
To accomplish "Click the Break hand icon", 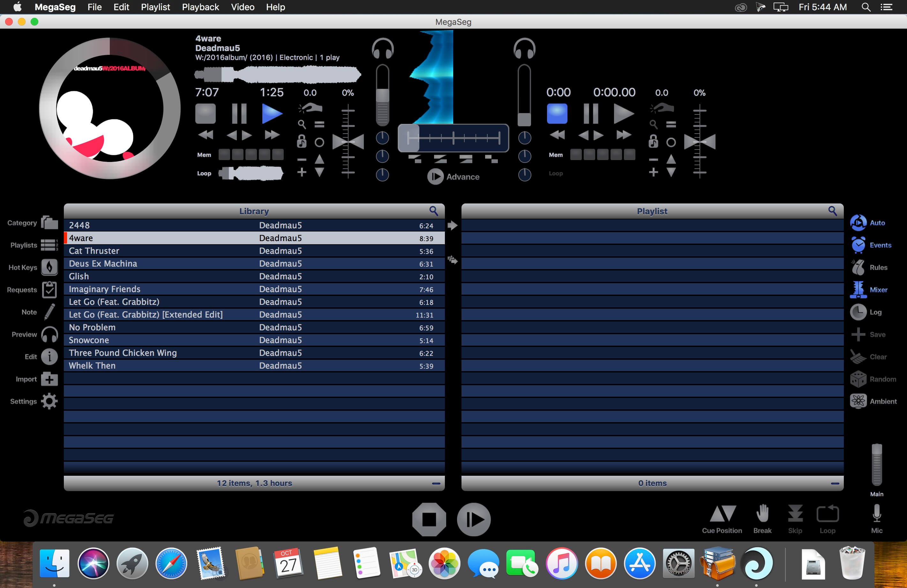I will point(762,513).
